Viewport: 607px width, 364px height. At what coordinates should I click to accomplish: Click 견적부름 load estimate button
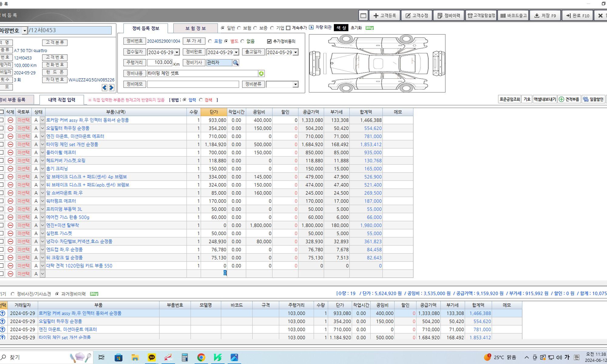click(569, 99)
